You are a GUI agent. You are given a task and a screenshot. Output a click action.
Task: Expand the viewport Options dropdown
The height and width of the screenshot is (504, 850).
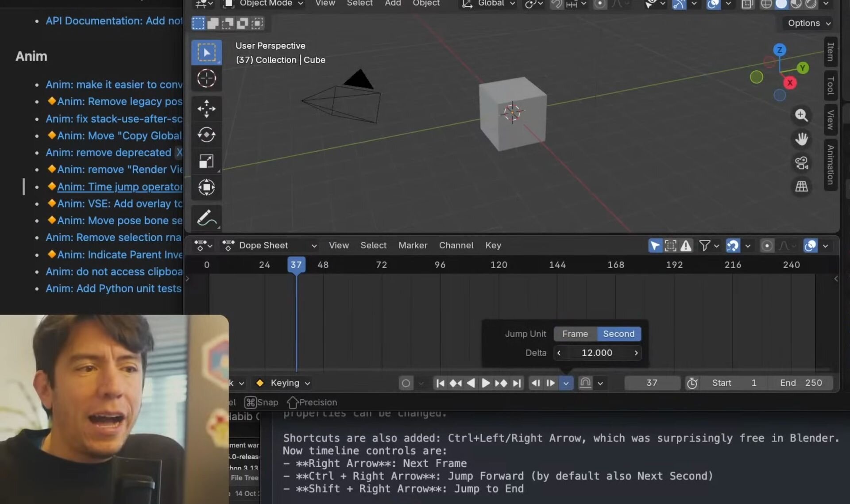pos(808,23)
